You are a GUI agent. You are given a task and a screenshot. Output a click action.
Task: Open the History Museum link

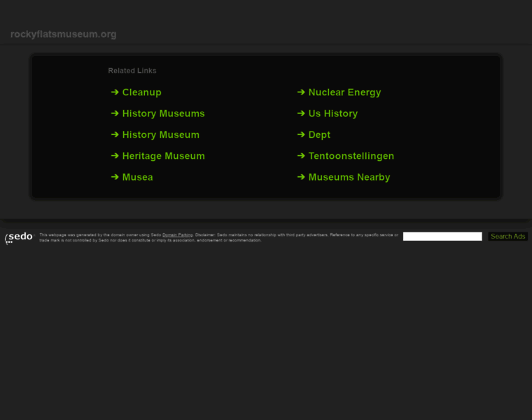(x=161, y=134)
